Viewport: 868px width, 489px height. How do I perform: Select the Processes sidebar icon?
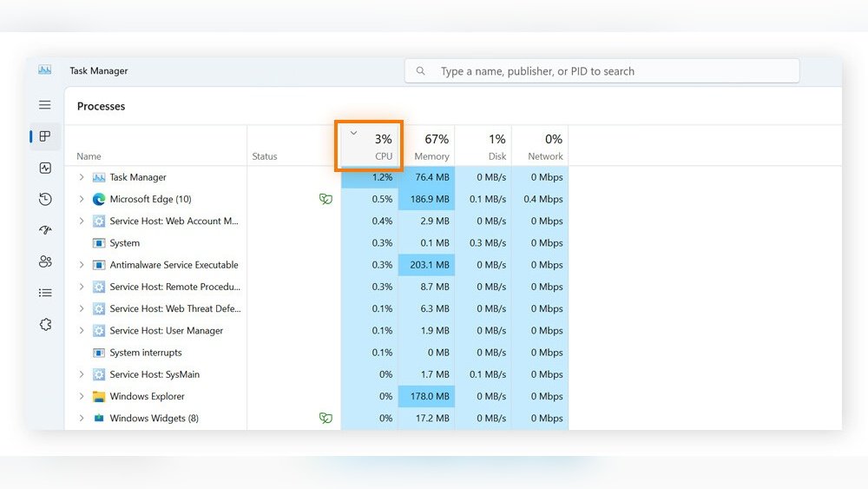45,136
